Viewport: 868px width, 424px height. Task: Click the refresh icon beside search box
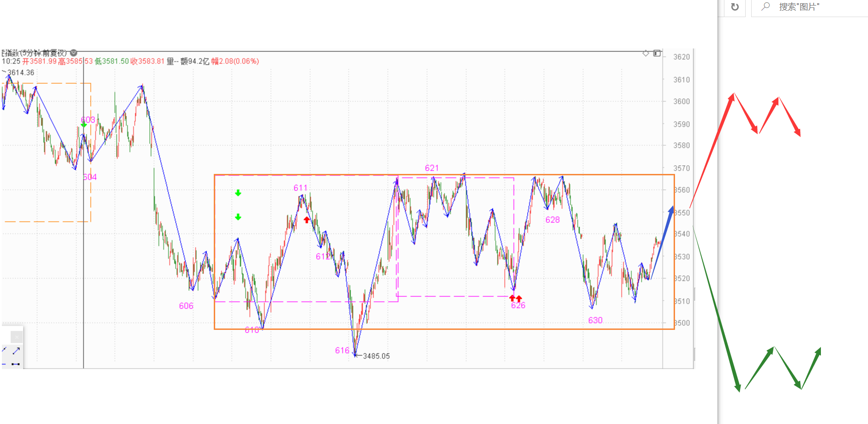(735, 7)
